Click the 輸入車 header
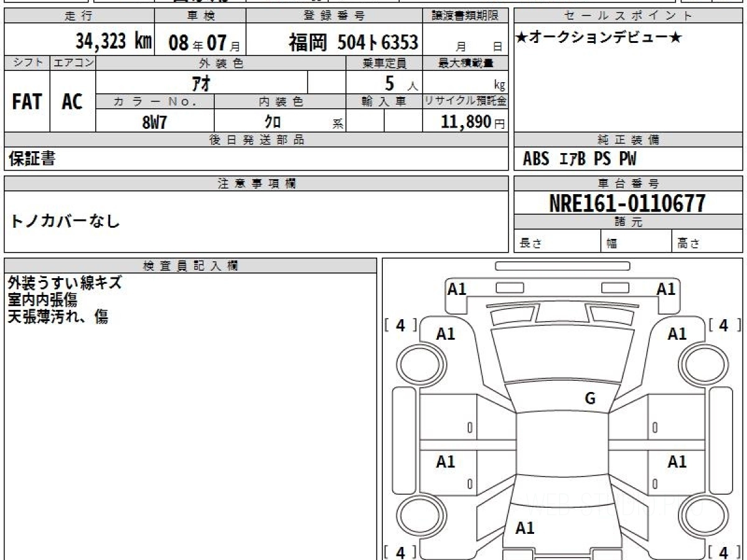 384,101
